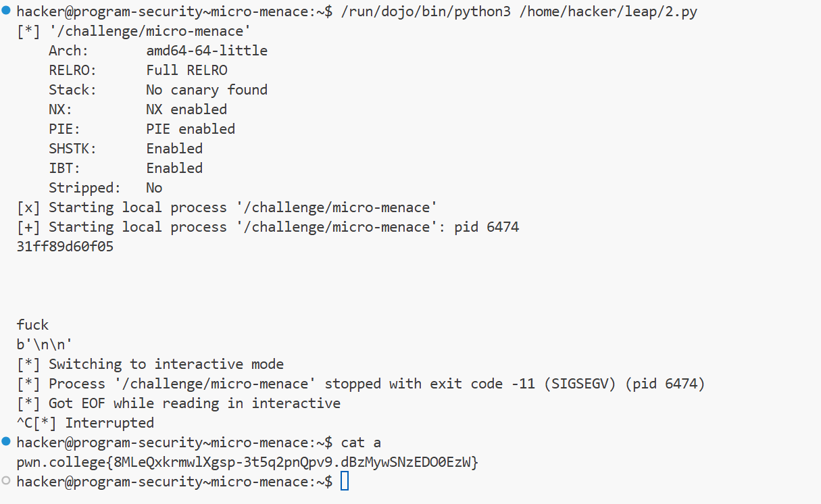Click the 'Full RELRO' value
The height and width of the screenshot is (504, 821).
(x=186, y=70)
